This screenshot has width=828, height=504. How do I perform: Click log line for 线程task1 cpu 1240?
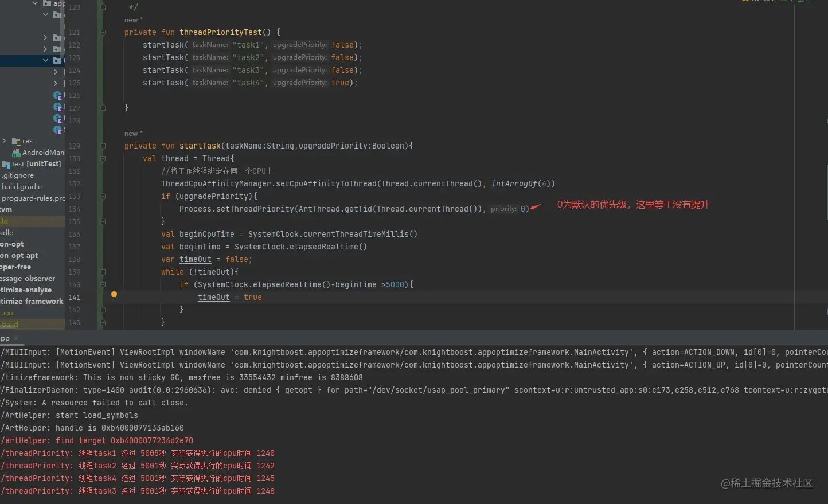(x=138, y=454)
